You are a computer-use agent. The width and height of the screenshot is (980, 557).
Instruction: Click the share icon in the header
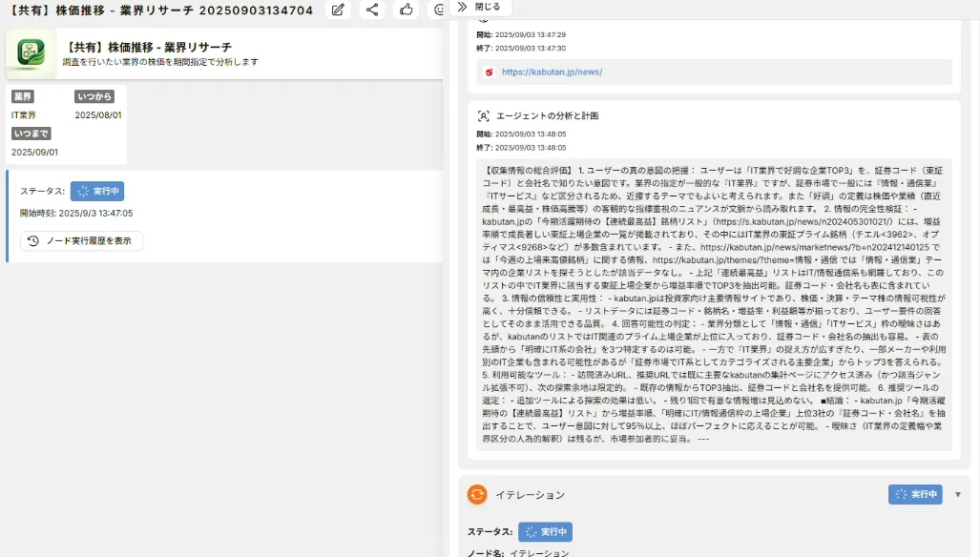pyautogui.click(x=372, y=10)
